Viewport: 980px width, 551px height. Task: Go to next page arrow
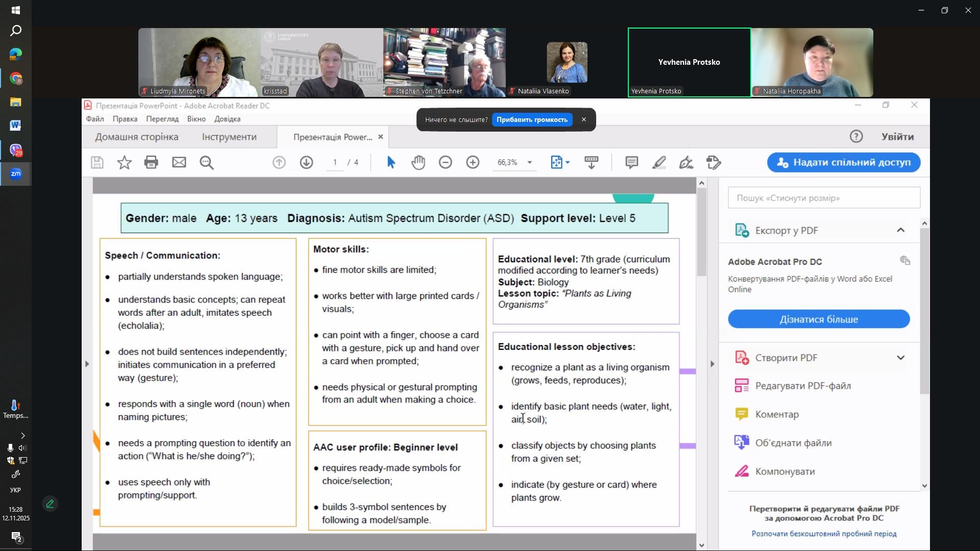tap(306, 163)
